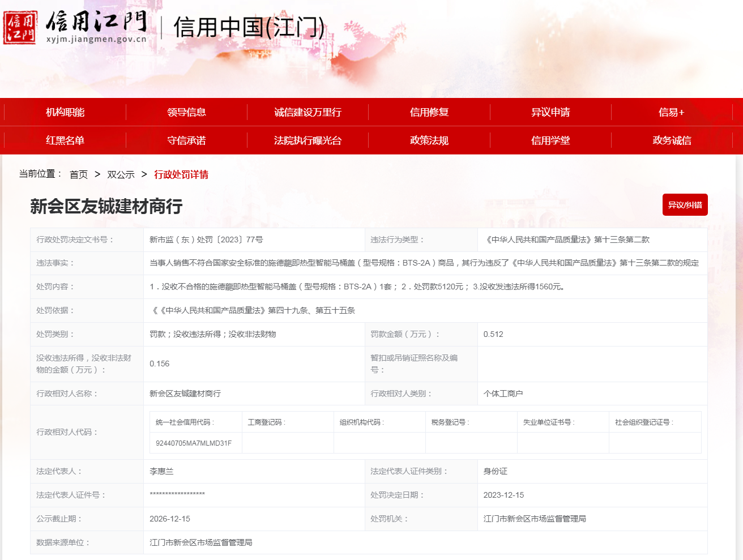Click the 违法事实 description text
743x560 pixels.
click(x=424, y=263)
